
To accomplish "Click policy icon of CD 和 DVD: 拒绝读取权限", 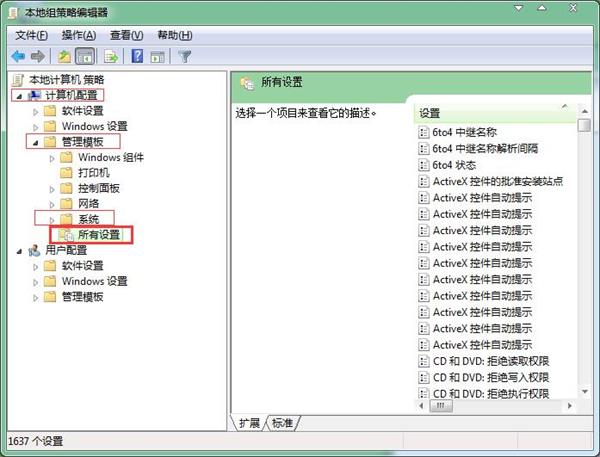I will point(423,361).
